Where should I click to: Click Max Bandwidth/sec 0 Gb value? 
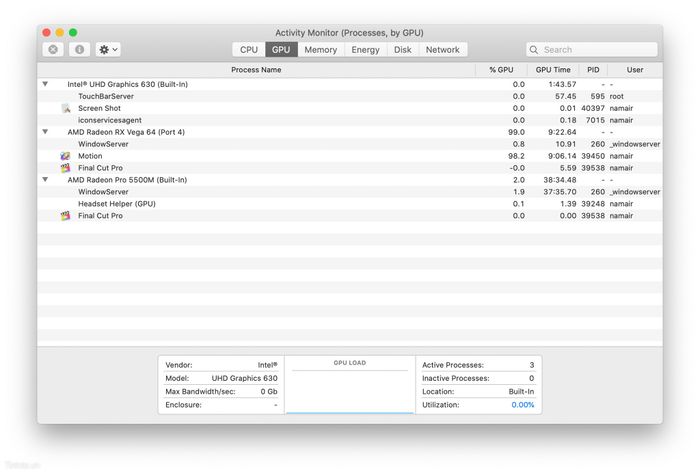[x=269, y=391]
